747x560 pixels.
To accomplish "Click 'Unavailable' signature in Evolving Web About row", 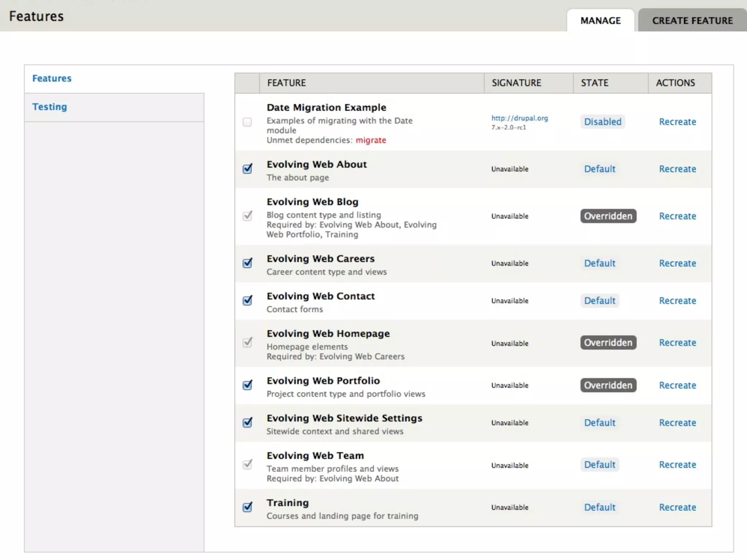I will click(510, 169).
